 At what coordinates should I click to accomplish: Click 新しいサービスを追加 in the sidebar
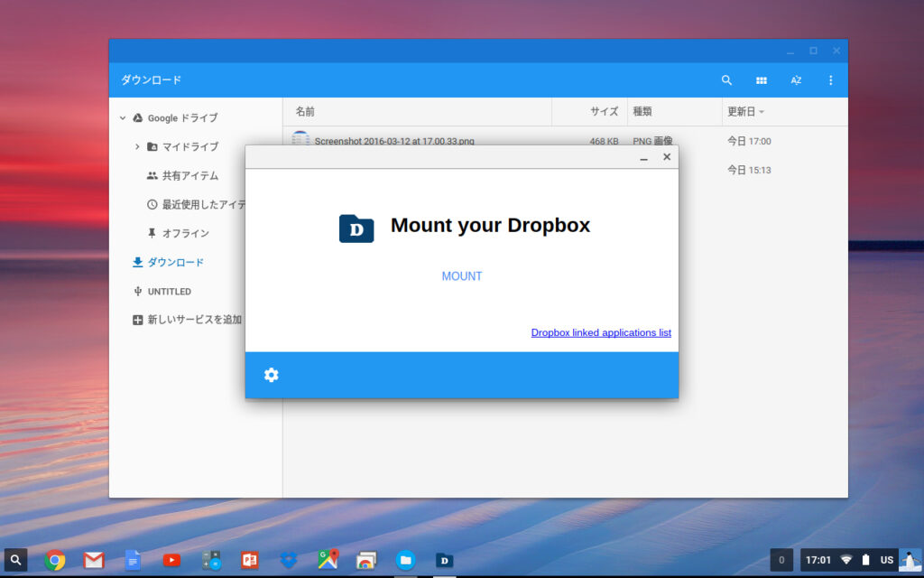(x=188, y=320)
